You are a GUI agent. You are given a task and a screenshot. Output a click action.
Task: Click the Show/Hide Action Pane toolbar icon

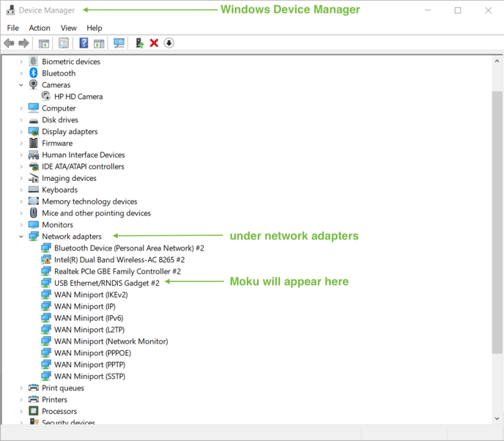coord(99,43)
